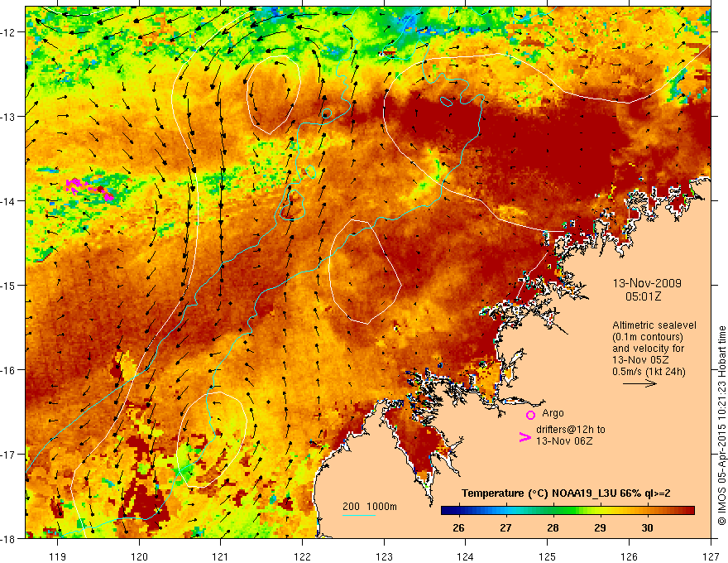Click the 'Argo' legend label

coord(553,413)
